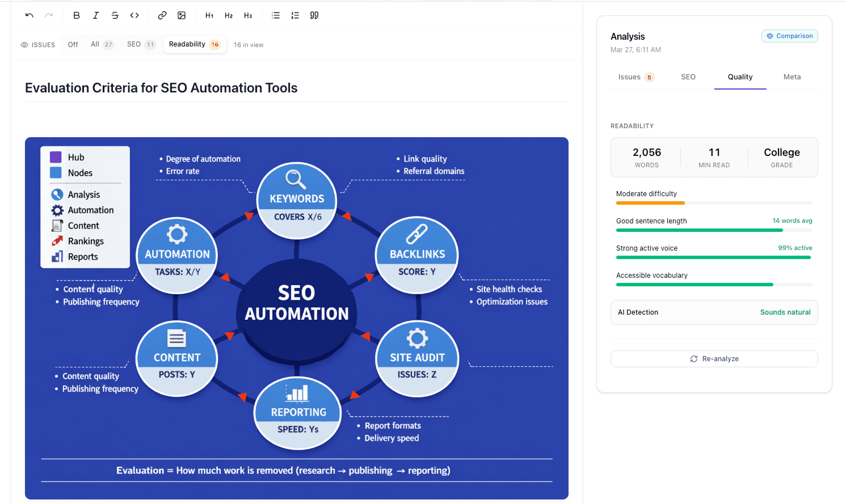Switch to the Meta tab
Viewport: 846px width, 504px height.
tap(792, 77)
